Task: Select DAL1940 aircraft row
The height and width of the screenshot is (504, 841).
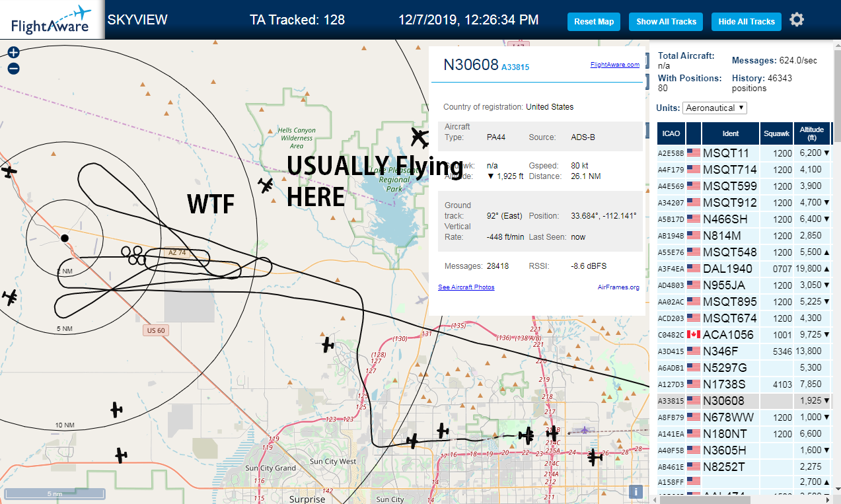Action: [745, 268]
